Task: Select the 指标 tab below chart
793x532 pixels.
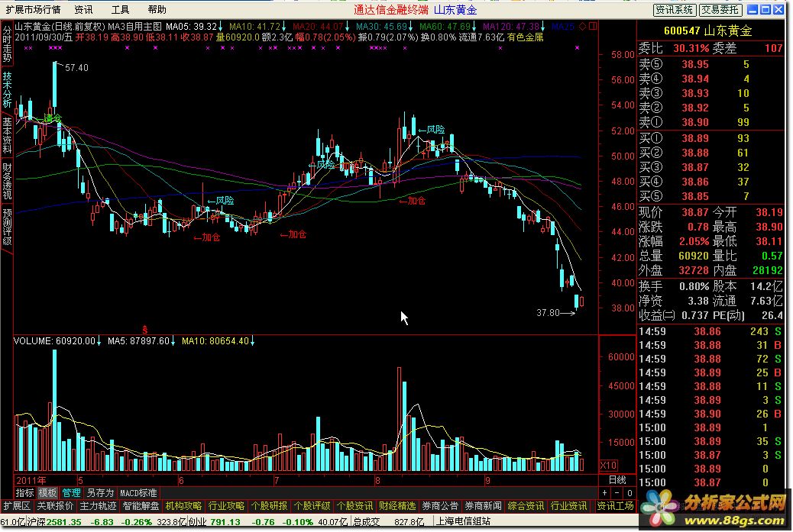Action: 24,492
